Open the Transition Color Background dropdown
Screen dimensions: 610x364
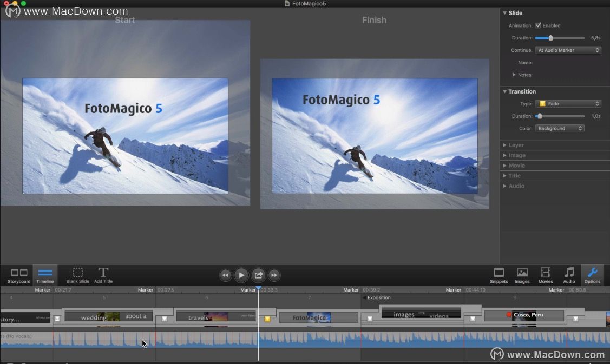(560, 128)
